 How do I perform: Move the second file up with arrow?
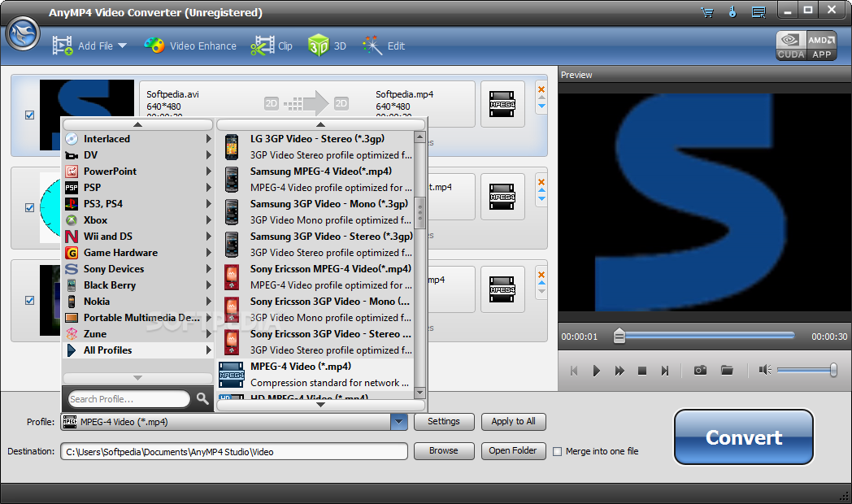[541, 190]
